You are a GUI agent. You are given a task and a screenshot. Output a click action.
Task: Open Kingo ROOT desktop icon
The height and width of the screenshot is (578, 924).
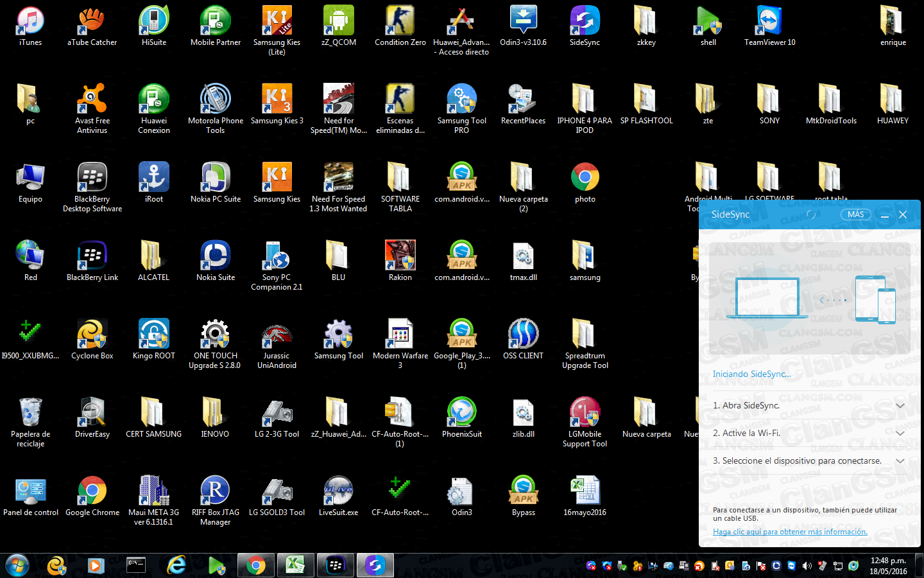[x=154, y=340]
